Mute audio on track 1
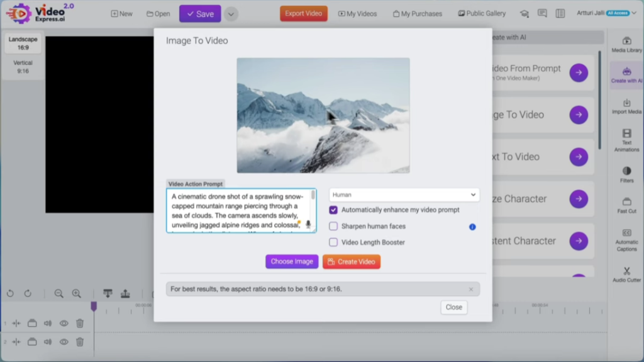Screen dimensions: 644x362 pyautogui.click(x=48, y=324)
